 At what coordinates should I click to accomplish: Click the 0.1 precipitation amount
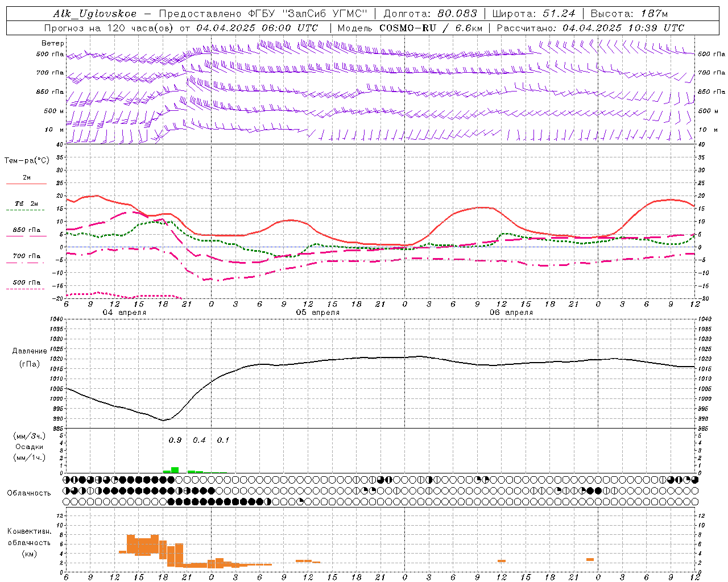point(224,440)
